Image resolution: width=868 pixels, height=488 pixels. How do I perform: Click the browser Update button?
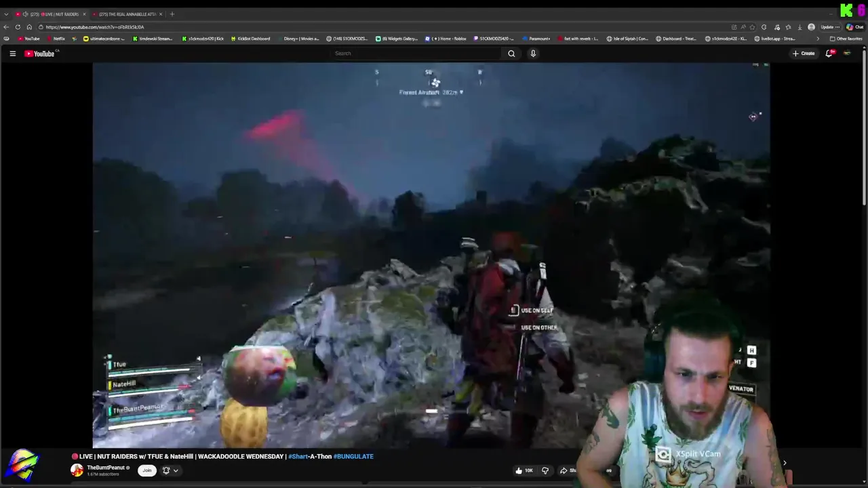click(x=829, y=27)
